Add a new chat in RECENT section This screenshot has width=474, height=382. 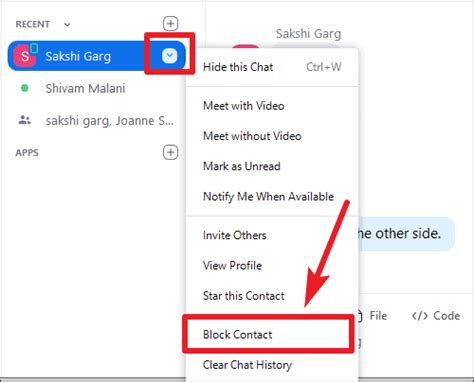[x=170, y=24]
